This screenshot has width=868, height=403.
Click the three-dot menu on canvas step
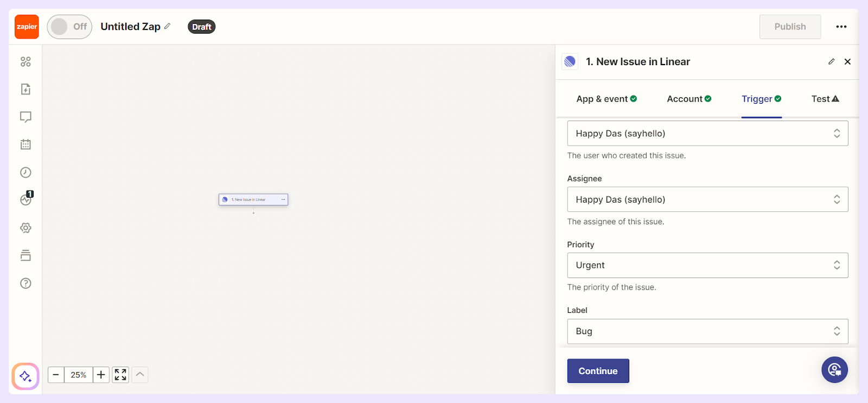point(283,200)
